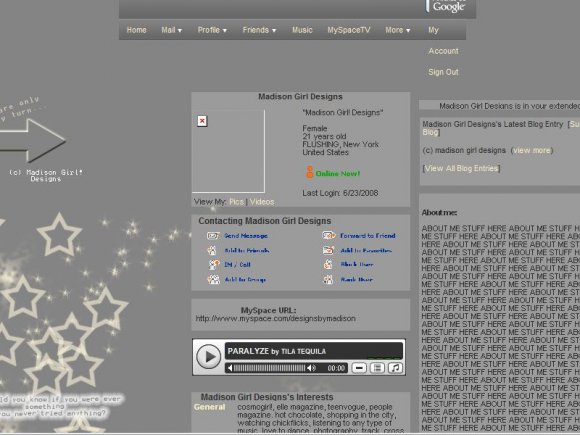This screenshot has height=435, width=580.
Task: Click the About me: heading
Action: pyautogui.click(x=439, y=213)
